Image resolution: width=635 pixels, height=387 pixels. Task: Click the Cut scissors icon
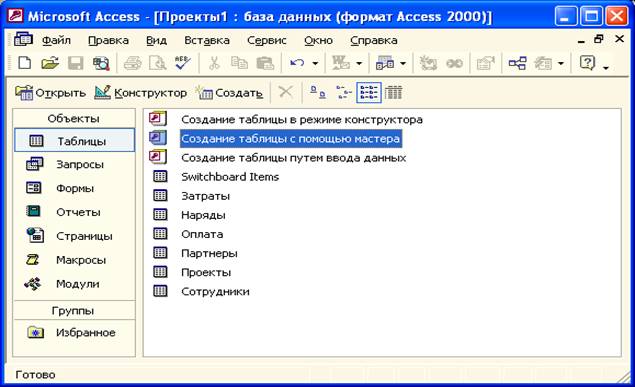pyautogui.click(x=214, y=63)
